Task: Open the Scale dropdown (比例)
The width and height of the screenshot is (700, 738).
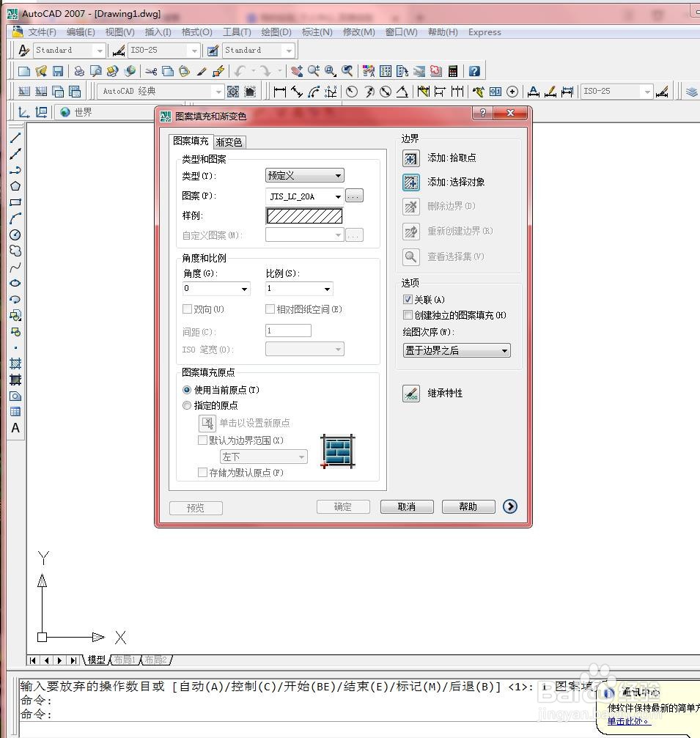Action: 299,289
